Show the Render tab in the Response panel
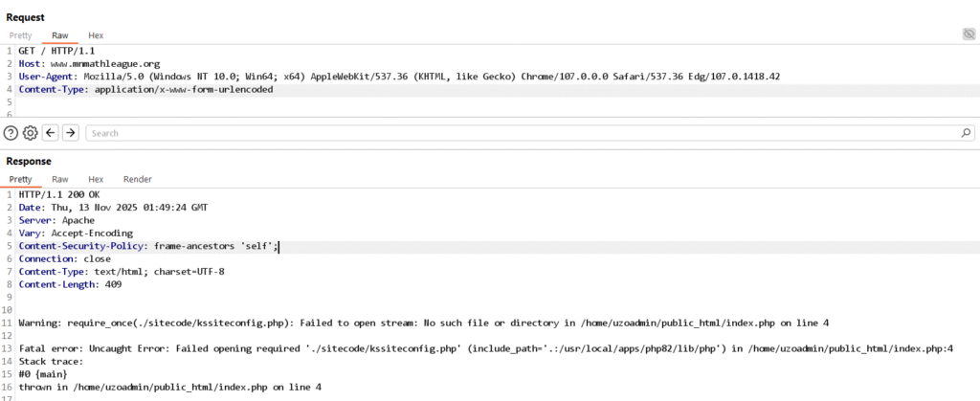980x401 pixels. (137, 179)
